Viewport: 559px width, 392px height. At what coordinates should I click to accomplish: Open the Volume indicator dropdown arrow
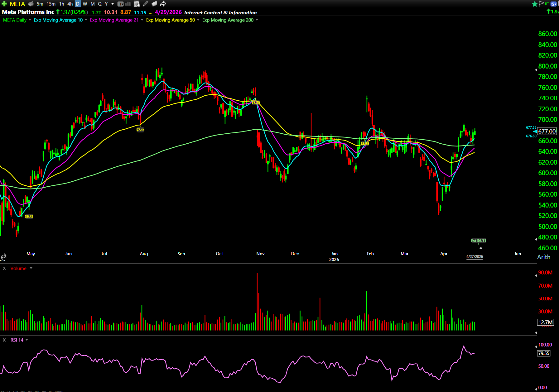click(31, 268)
